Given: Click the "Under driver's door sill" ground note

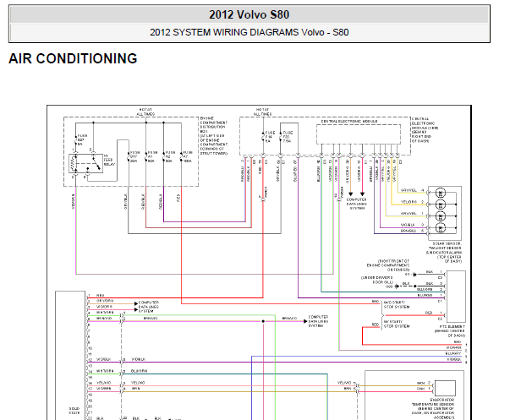Looking at the screenshot, I should [x=377, y=282].
